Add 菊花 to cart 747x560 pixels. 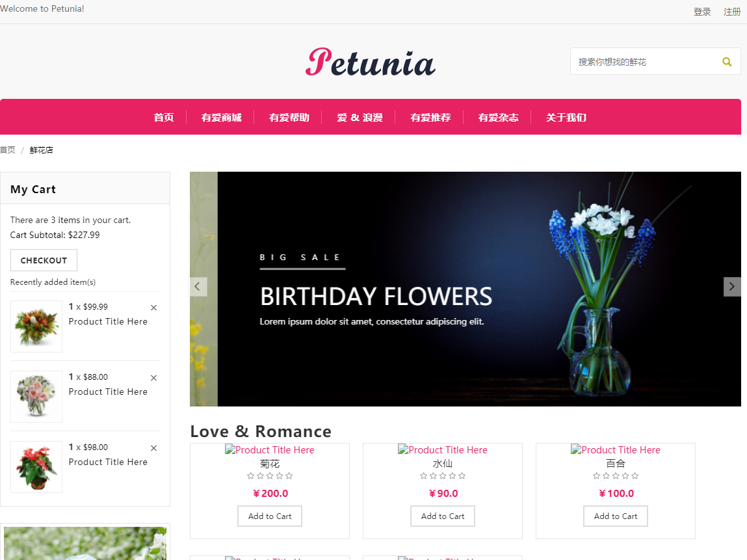coord(270,516)
